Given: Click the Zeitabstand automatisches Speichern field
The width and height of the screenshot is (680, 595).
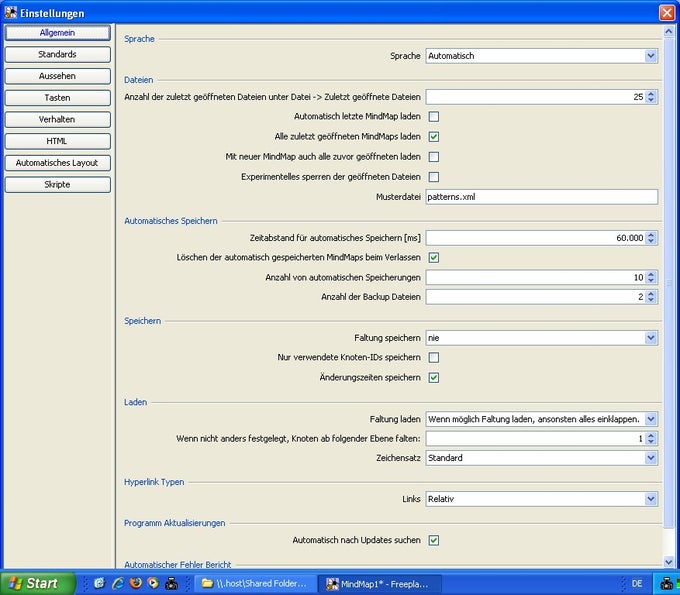Looking at the screenshot, I should pos(536,238).
